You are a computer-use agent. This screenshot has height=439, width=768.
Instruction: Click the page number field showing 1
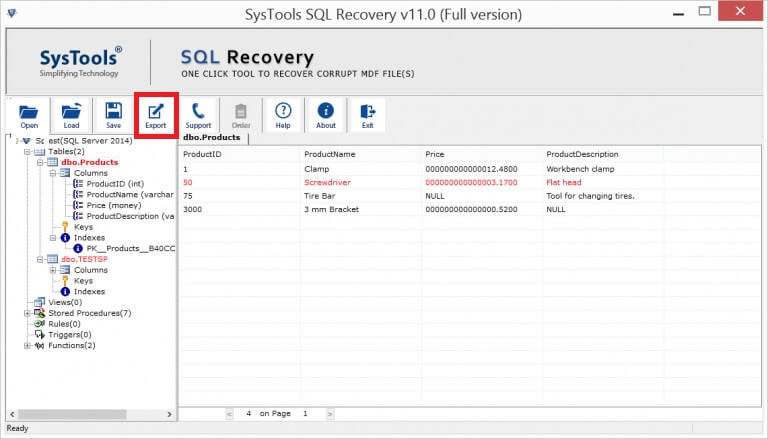[305, 414]
